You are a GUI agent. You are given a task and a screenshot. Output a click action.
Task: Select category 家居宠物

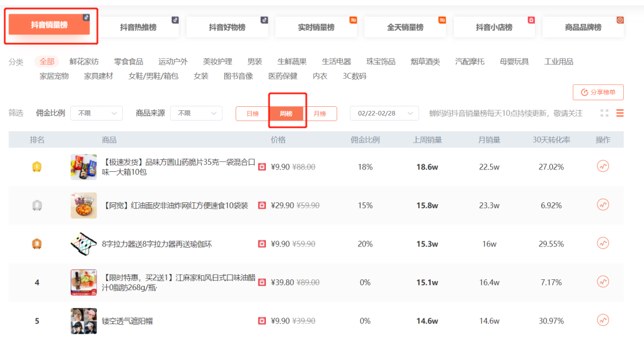pos(54,76)
